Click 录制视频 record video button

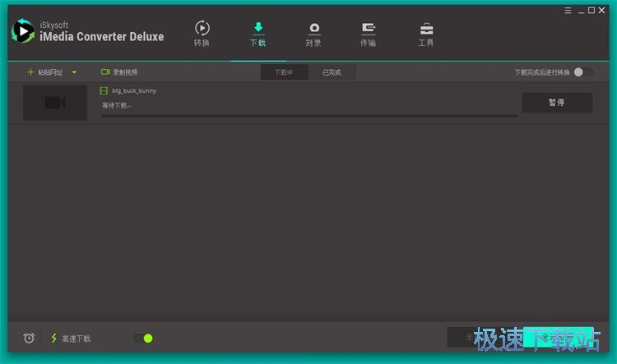click(x=119, y=72)
